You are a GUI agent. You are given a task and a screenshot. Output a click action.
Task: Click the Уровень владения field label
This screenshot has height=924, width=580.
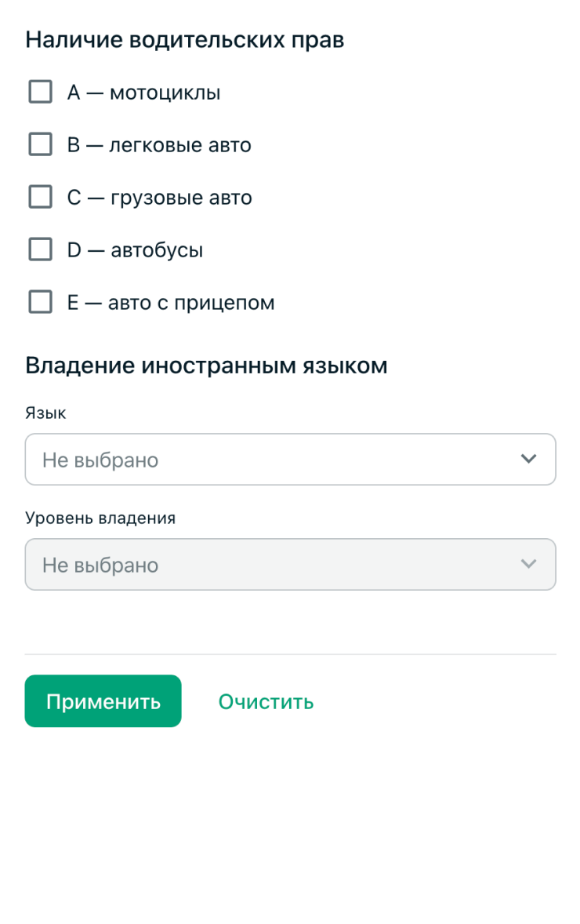100,518
